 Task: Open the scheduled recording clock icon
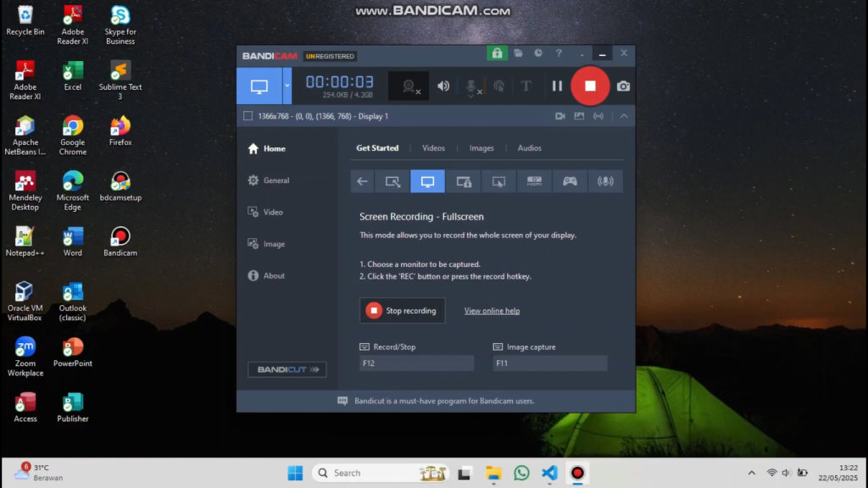pyautogui.click(x=538, y=53)
